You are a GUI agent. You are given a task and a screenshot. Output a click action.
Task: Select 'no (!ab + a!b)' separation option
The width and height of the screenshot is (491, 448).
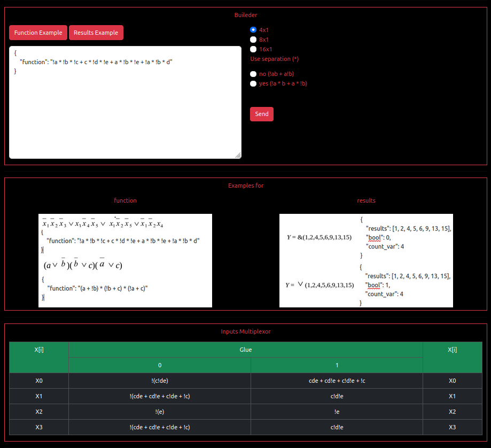(x=253, y=74)
